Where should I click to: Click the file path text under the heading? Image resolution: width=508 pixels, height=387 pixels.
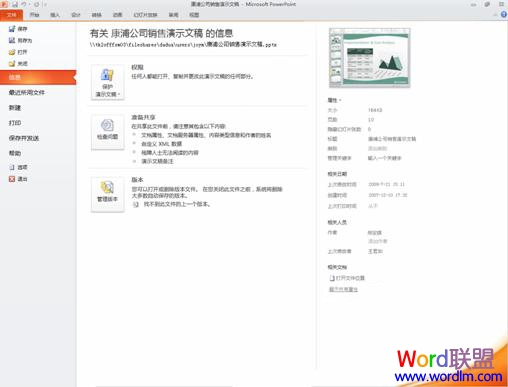point(183,44)
